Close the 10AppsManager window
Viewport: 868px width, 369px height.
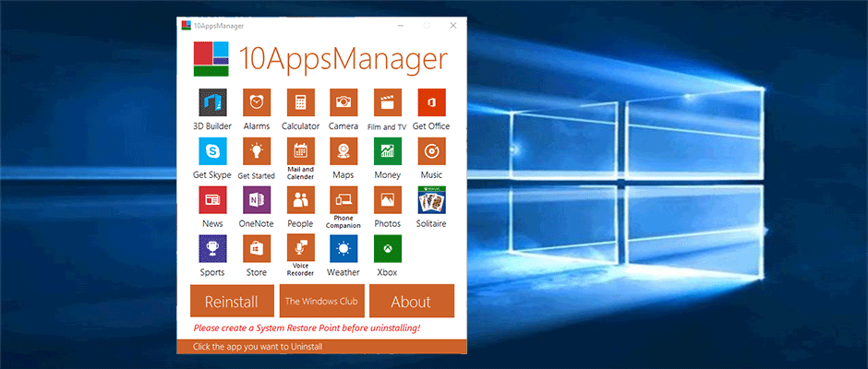[x=452, y=26]
